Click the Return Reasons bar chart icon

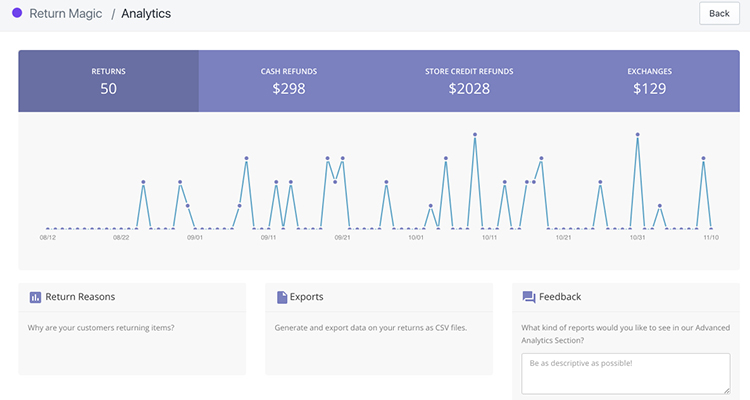pyautogui.click(x=35, y=297)
